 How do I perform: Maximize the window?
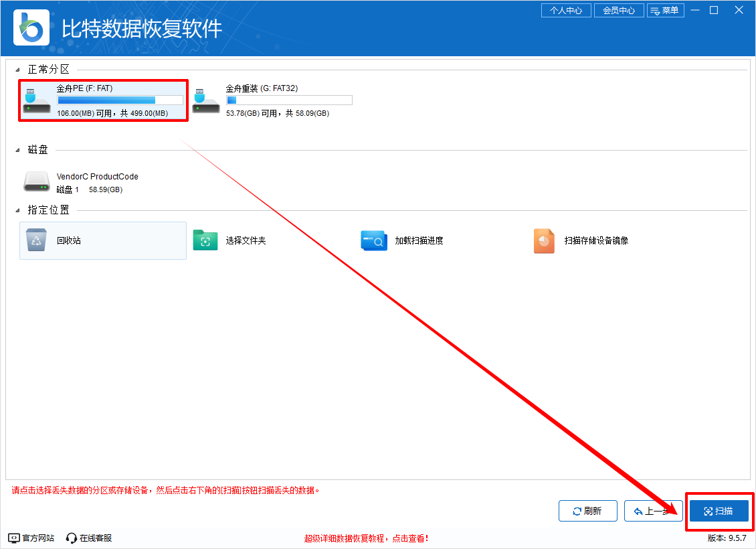point(714,10)
